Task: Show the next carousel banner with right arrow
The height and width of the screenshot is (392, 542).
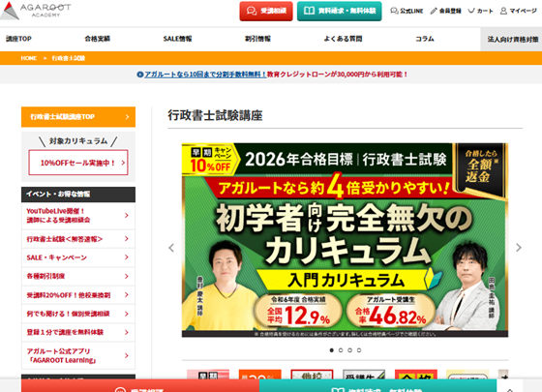Action: tap(519, 248)
